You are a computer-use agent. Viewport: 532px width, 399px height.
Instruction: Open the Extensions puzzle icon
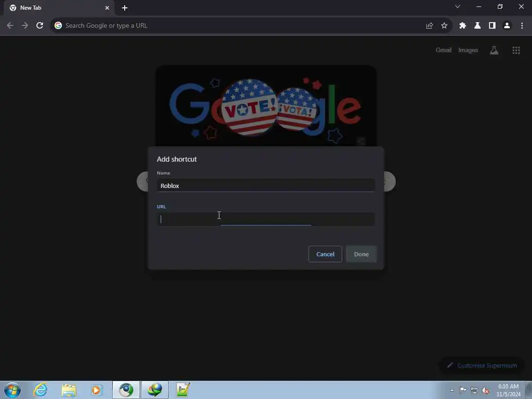pyautogui.click(x=462, y=25)
